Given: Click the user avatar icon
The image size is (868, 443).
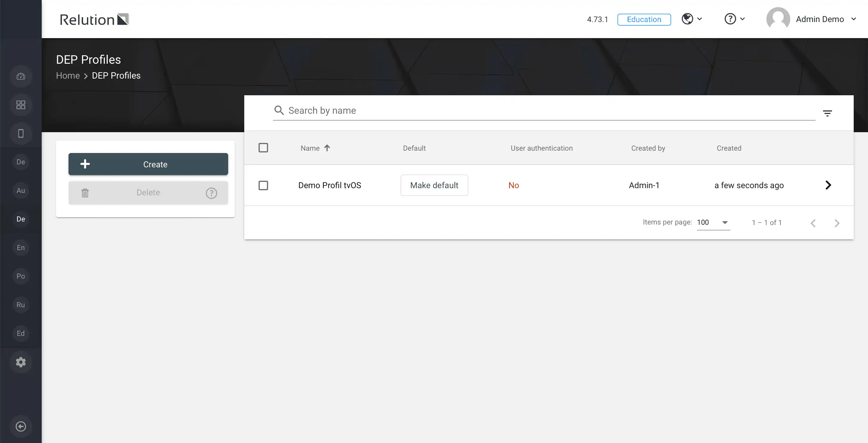Looking at the screenshot, I should click(x=778, y=19).
